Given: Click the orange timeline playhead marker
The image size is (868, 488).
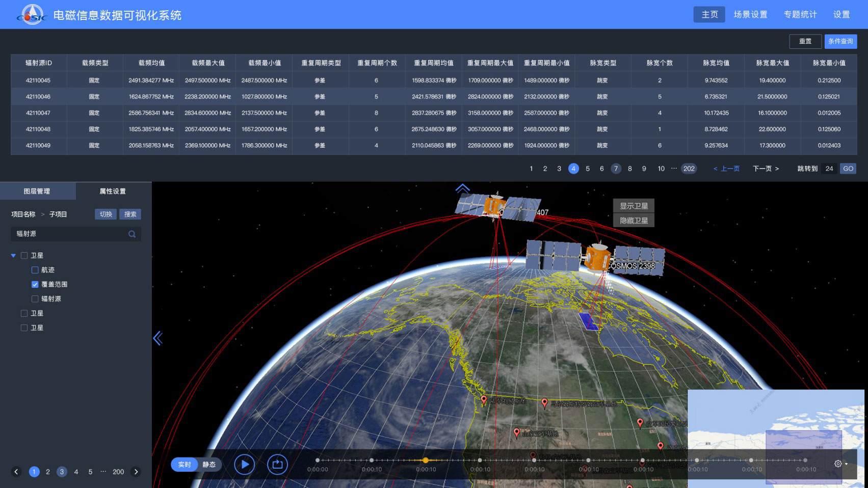Looking at the screenshot, I should click(x=426, y=460).
